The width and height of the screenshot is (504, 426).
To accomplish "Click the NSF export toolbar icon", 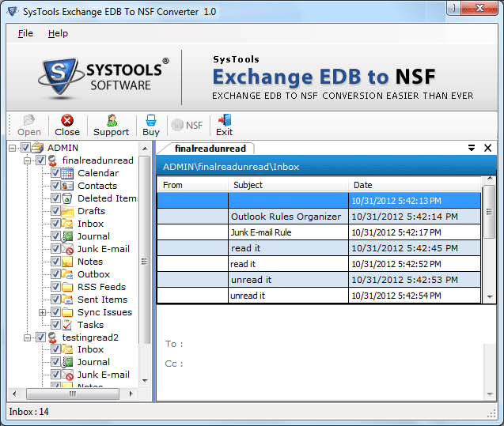I will click(177, 125).
